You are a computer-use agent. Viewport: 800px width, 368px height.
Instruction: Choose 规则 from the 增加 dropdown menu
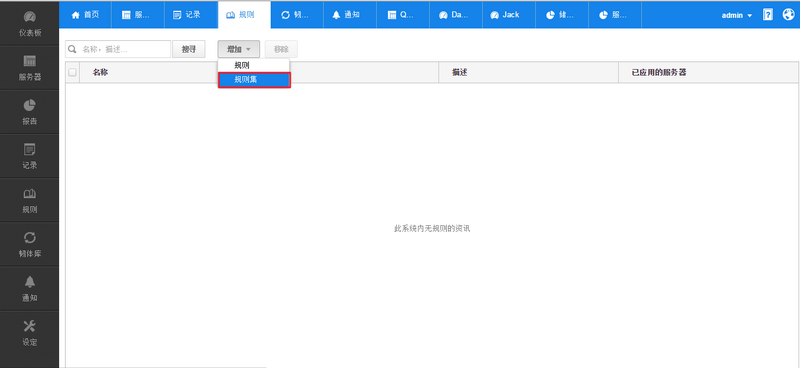pyautogui.click(x=254, y=65)
